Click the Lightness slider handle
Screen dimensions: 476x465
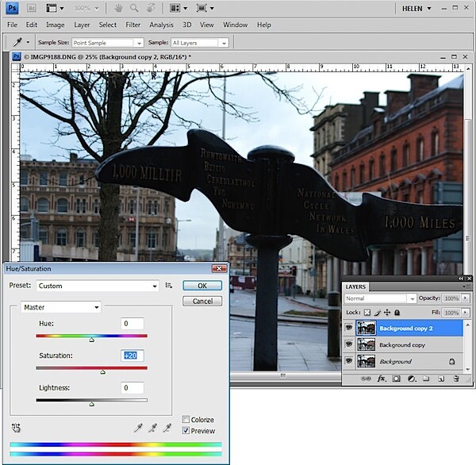(92, 404)
